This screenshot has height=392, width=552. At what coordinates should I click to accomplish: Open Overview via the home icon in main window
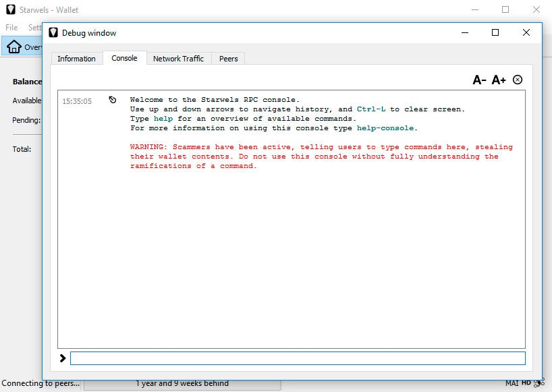14,47
